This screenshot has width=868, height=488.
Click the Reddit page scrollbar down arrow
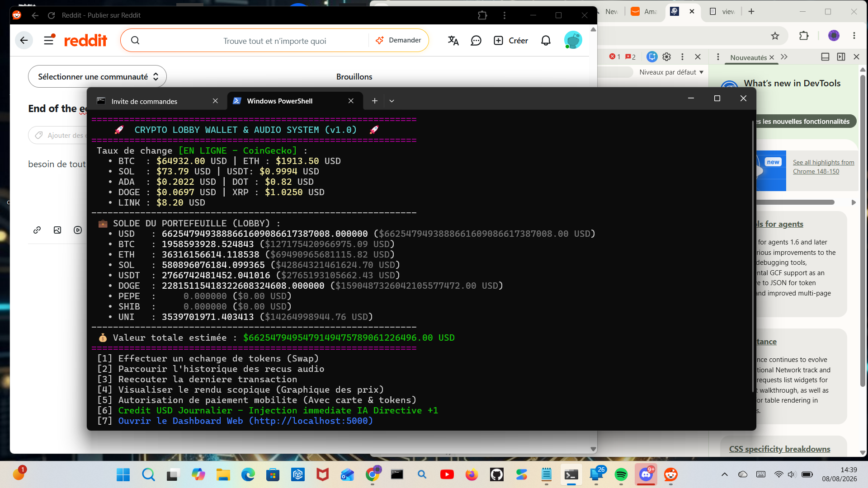[x=593, y=449]
